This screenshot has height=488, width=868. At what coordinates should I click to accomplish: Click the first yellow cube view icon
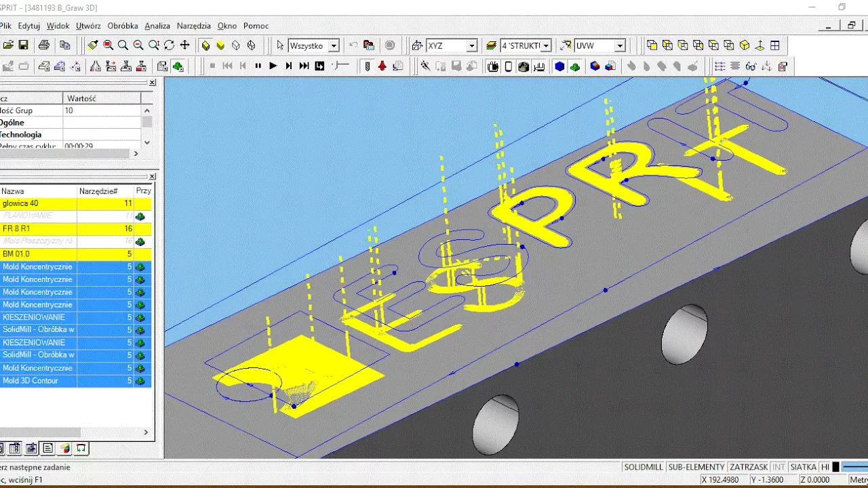(652, 45)
